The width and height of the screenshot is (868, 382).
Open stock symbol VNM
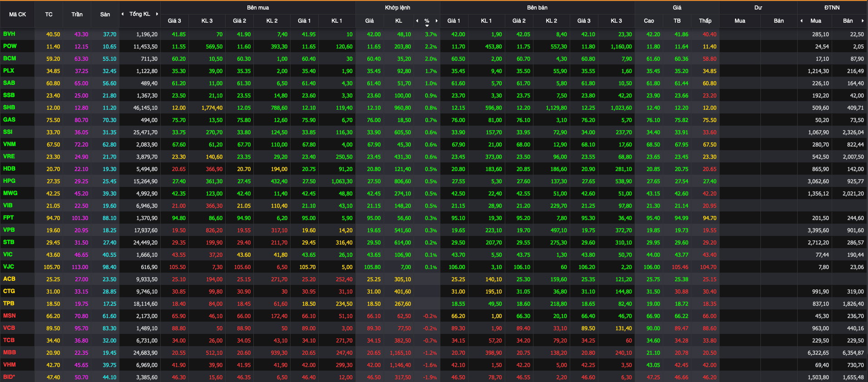tap(10, 144)
